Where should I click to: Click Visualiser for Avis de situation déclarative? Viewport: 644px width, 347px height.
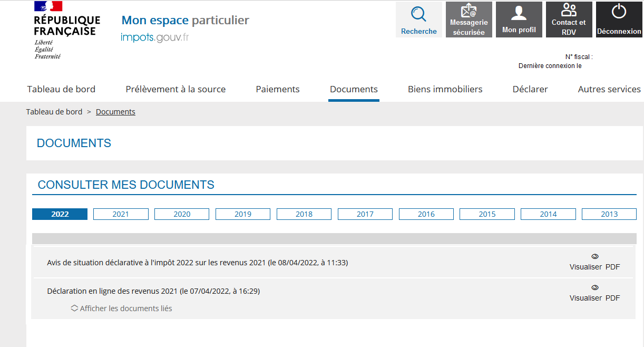point(586,267)
